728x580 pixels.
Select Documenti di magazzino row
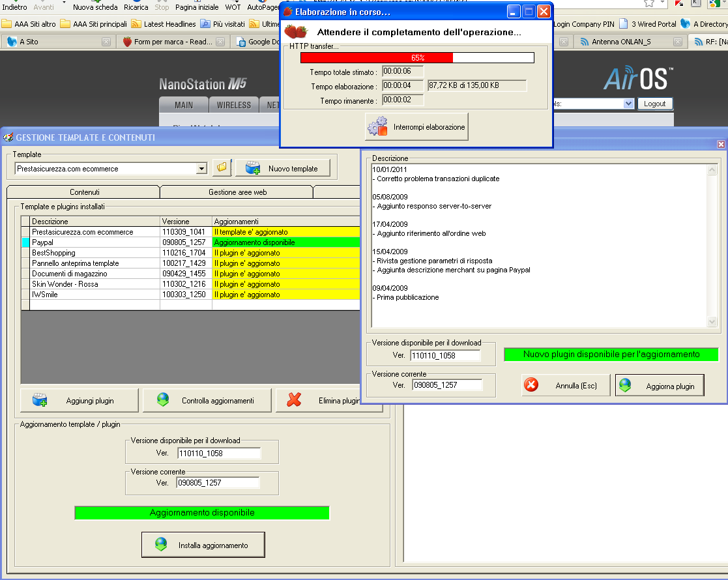(x=190, y=274)
